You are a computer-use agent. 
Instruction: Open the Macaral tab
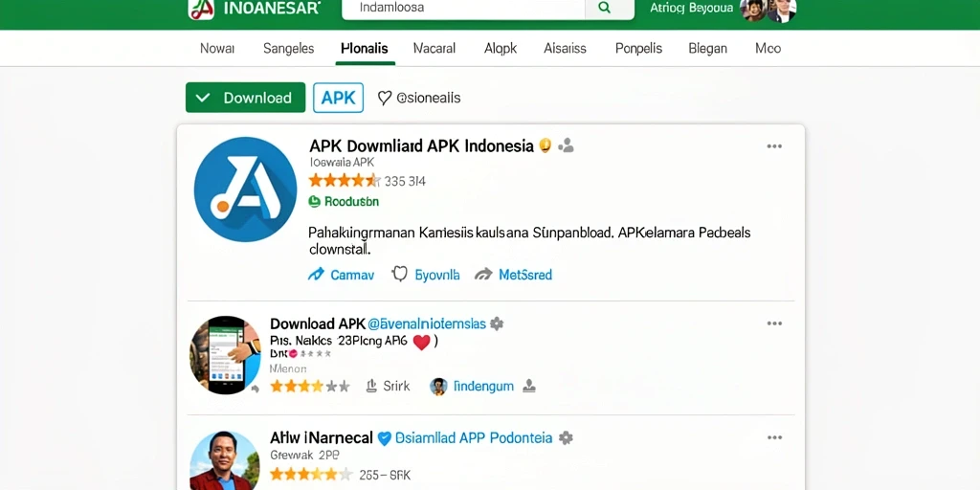pos(434,48)
